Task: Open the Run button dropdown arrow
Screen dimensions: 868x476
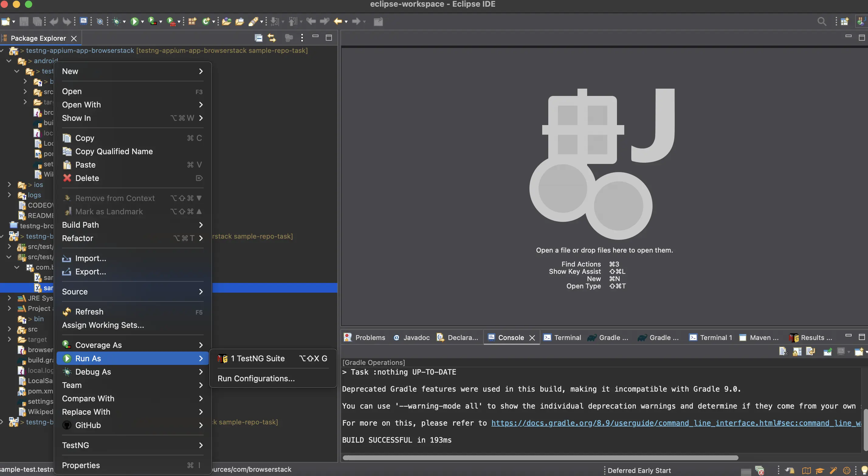Action: coord(143,22)
